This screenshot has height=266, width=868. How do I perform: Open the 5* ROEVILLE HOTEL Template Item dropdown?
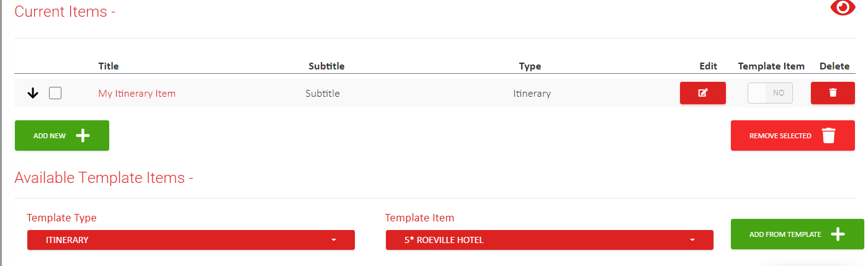pos(550,240)
